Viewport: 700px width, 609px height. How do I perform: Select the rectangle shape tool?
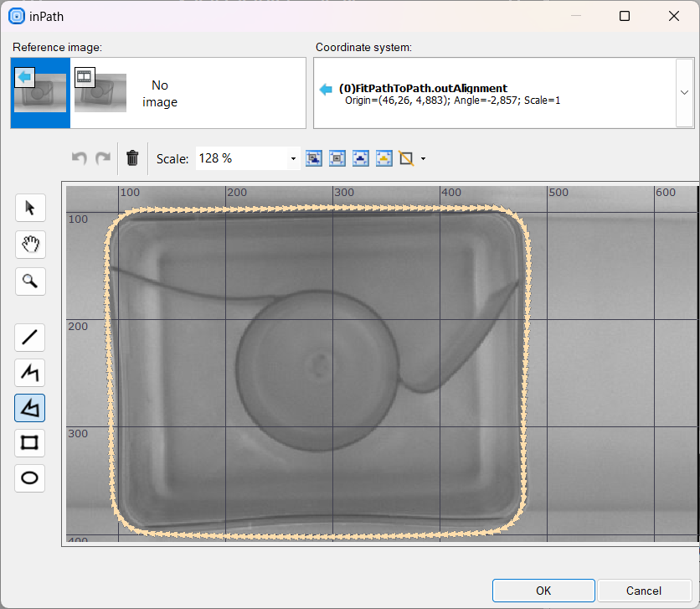pyautogui.click(x=30, y=442)
